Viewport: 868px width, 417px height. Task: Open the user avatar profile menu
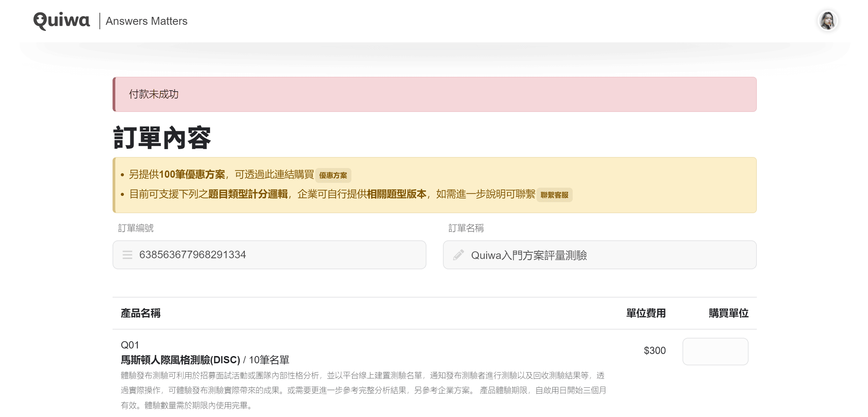point(827,21)
